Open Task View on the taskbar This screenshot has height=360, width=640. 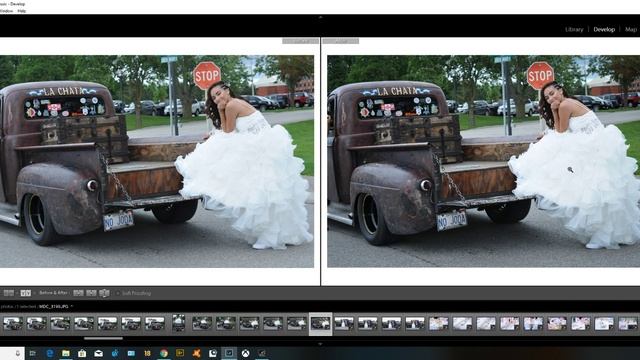tap(33, 353)
